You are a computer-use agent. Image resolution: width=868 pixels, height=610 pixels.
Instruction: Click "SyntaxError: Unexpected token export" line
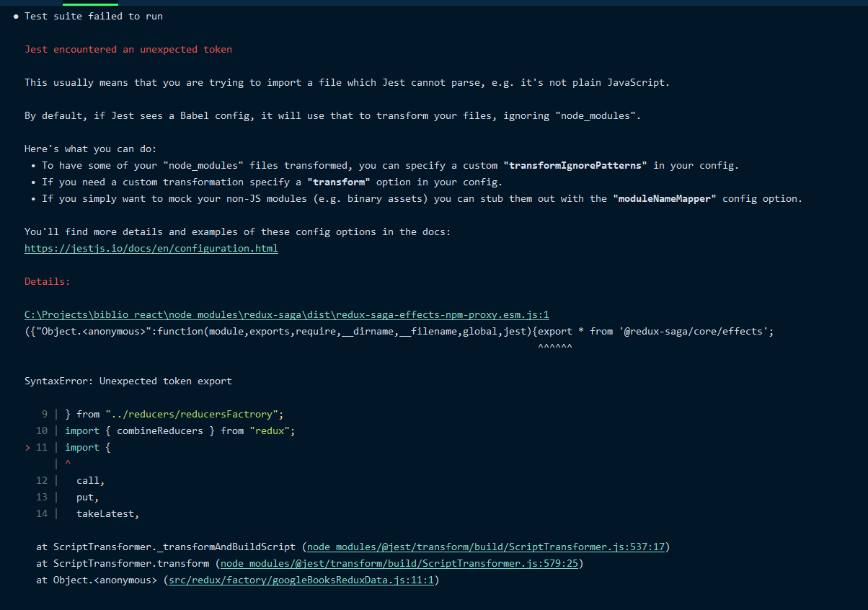pyautogui.click(x=128, y=381)
